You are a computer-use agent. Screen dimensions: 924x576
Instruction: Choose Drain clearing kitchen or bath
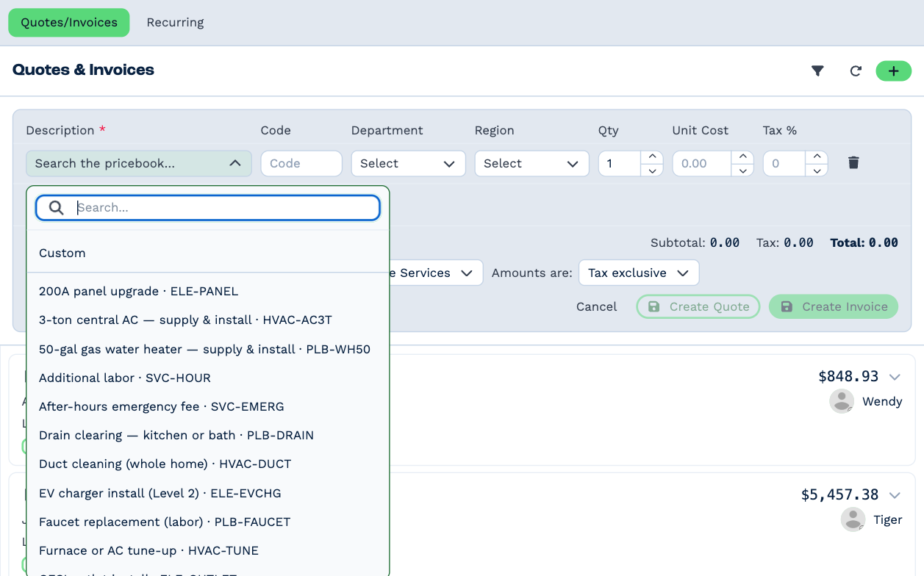coord(208,435)
